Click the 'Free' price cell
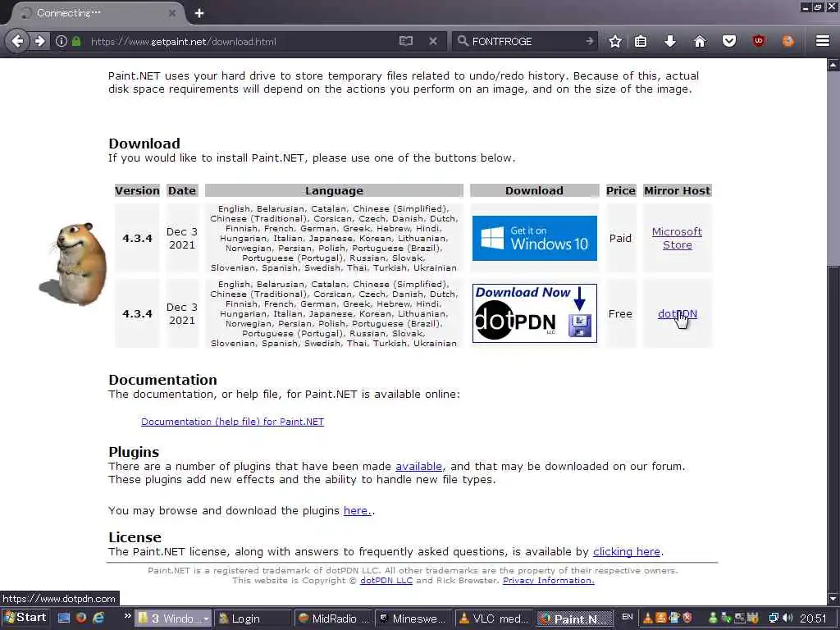 pyautogui.click(x=620, y=314)
